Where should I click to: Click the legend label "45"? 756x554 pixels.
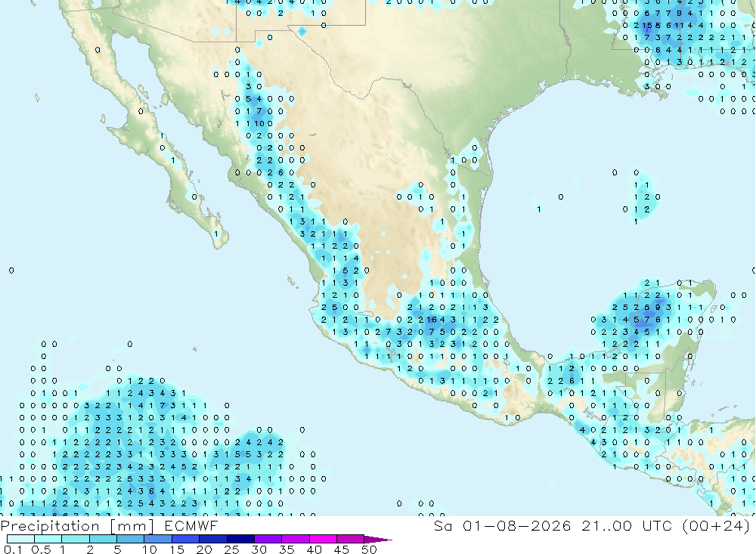(x=342, y=549)
